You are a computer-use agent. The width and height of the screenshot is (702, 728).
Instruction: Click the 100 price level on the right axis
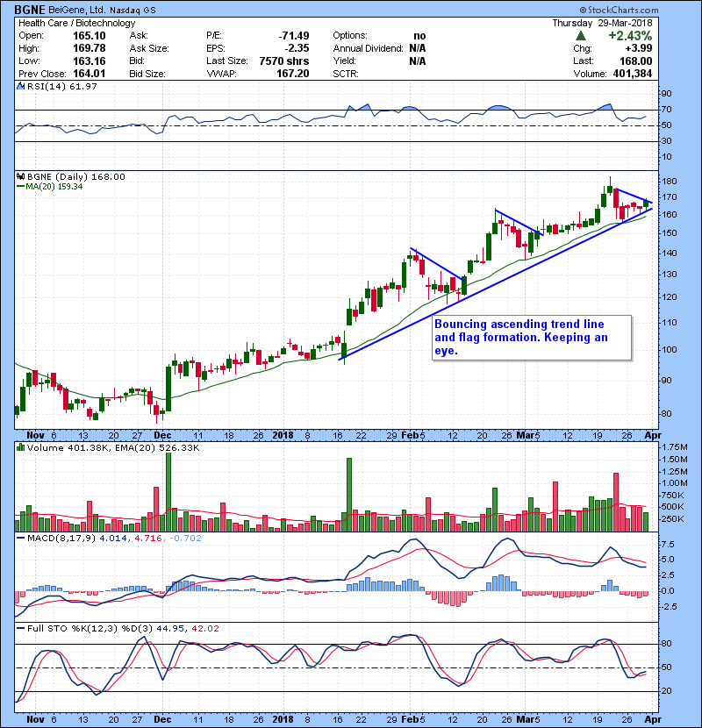click(670, 350)
